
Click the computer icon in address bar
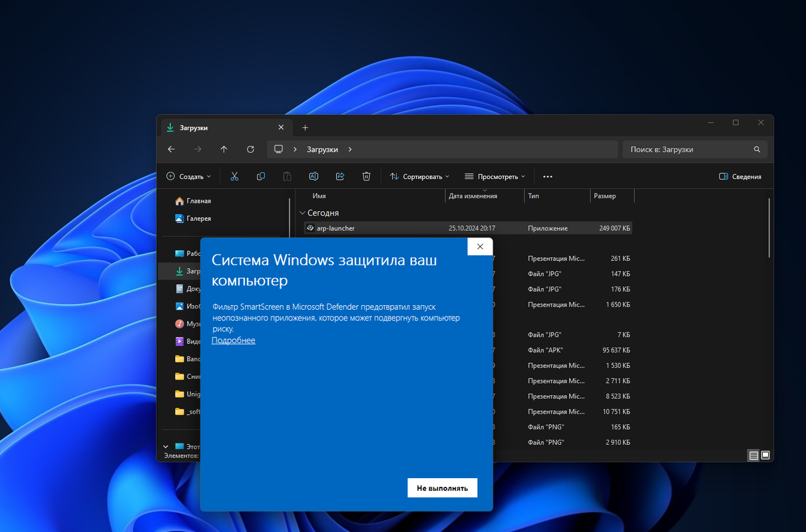point(279,150)
